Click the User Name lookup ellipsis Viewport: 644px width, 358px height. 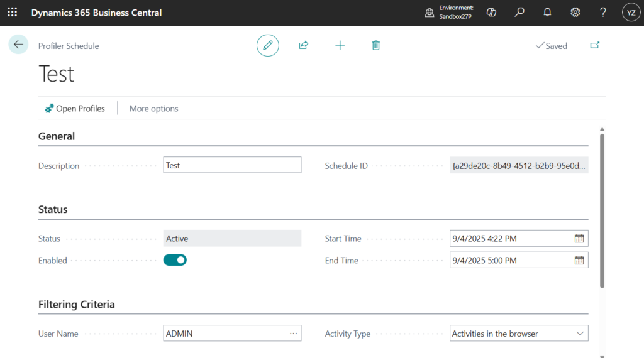point(293,334)
